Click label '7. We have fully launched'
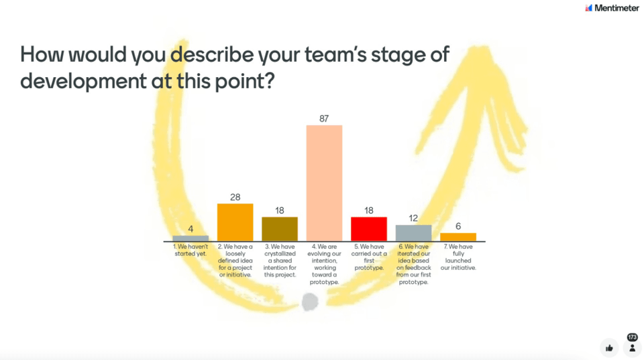The image size is (644, 360). [x=458, y=257]
